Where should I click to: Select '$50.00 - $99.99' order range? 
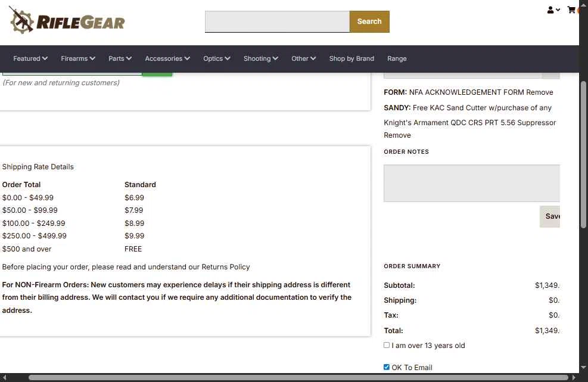[x=30, y=210]
